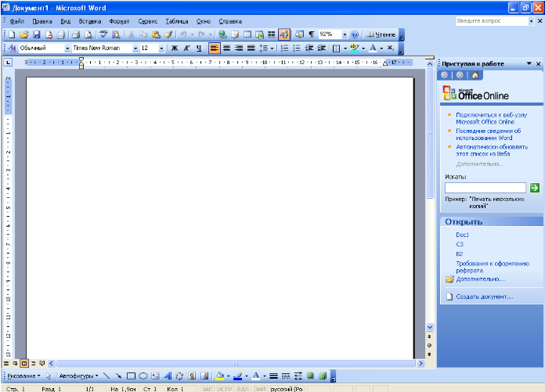Click the Insert Table icon
545x392 pixels.
(x=247, y=34)
